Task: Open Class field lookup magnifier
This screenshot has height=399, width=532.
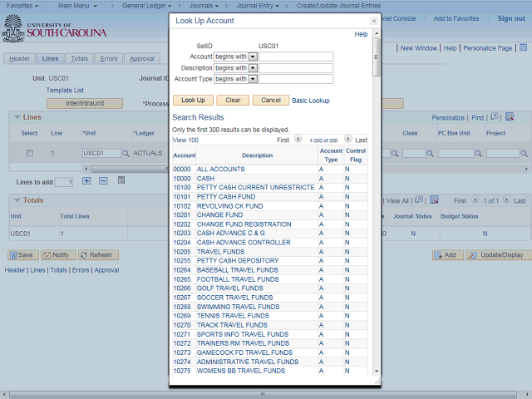Action: 431,153
